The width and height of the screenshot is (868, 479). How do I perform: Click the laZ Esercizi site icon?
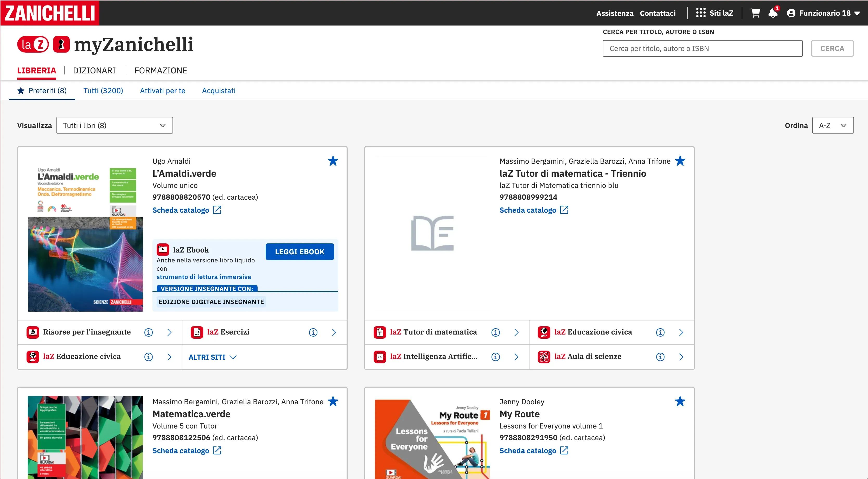(197, 332)
